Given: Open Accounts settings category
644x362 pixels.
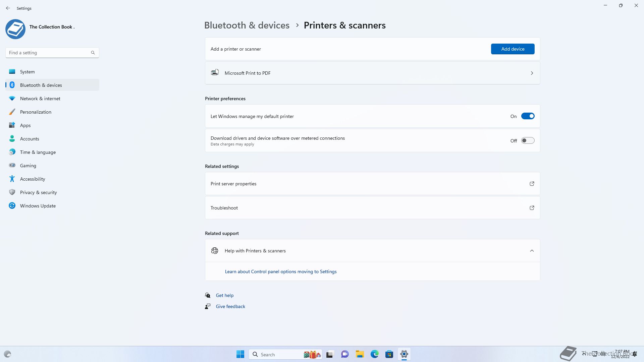Looking at the screenshot, I should (52, 139).
